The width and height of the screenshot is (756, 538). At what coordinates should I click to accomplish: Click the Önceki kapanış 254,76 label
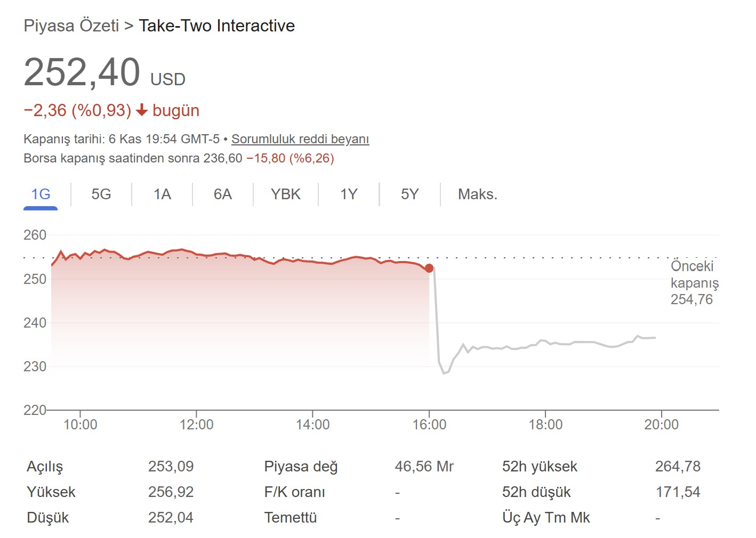point(694,283)
